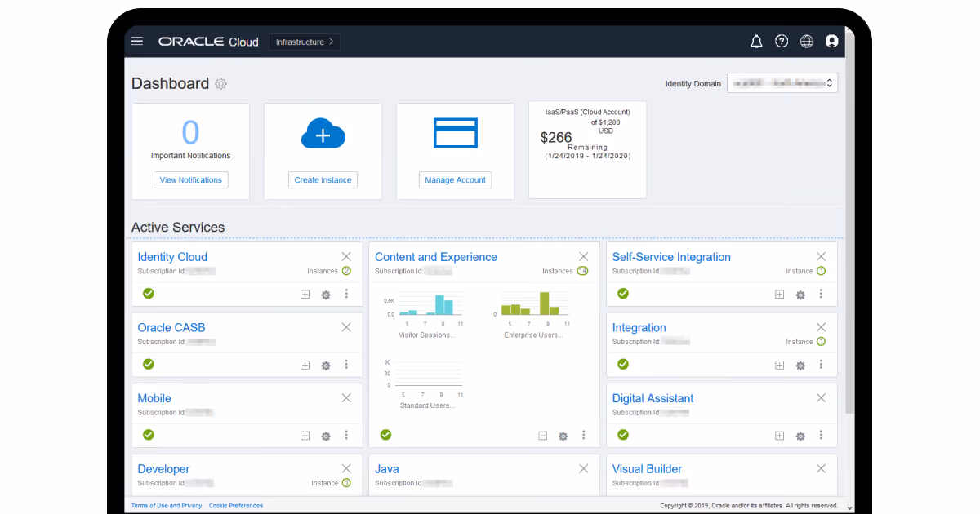Click the cloud plus Create Instance icon
This screenshot has height=514, width=980.
[x=323, y=135]
